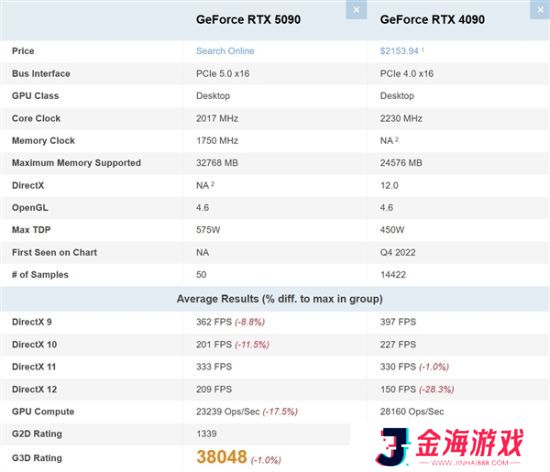
Task: Click the 12.0 DirectX value
Action: tap(389, 186)
